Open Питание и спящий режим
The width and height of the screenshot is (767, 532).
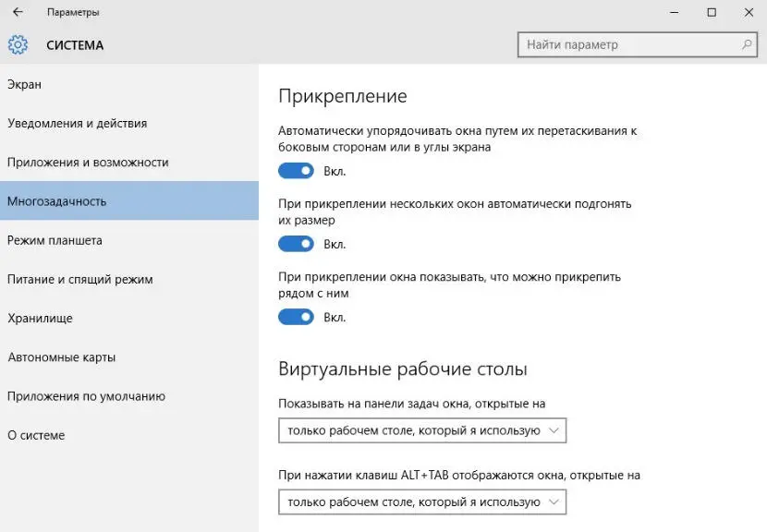click(129, 279)
